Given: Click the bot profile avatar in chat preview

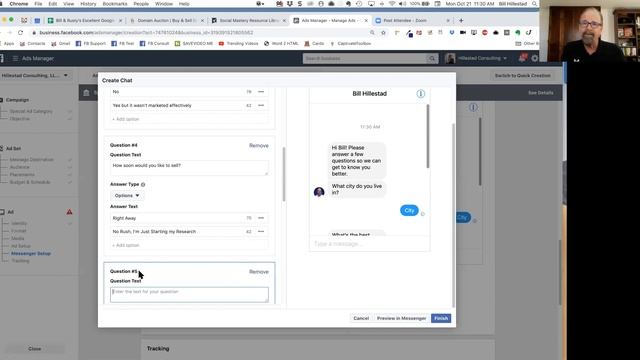Looking at the screenshot, I should tap(319, 191).
